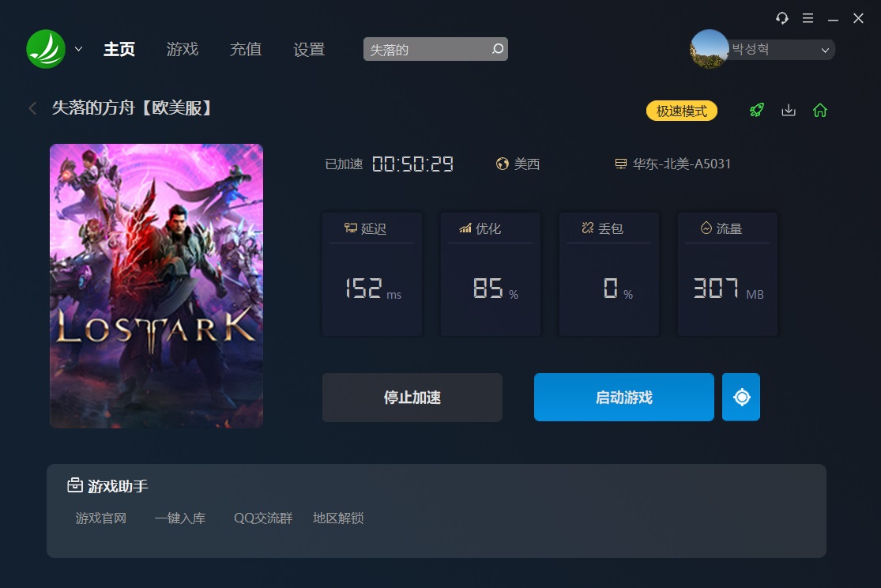Open the 华东-北美-A5031 node selector

pyautogui.click(x=673, y=164)
